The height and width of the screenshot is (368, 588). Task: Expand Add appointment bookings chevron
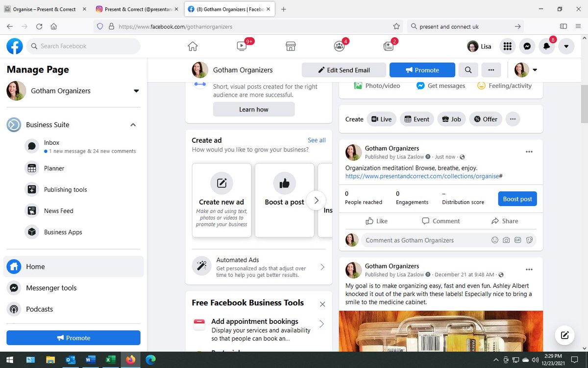click(322, 324)
